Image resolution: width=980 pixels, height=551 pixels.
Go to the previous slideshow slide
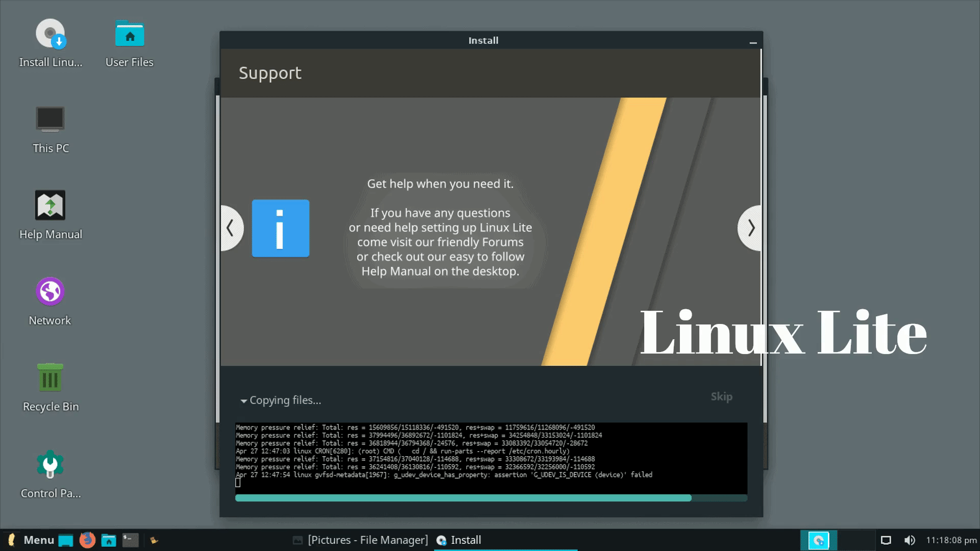pos(231,228)
